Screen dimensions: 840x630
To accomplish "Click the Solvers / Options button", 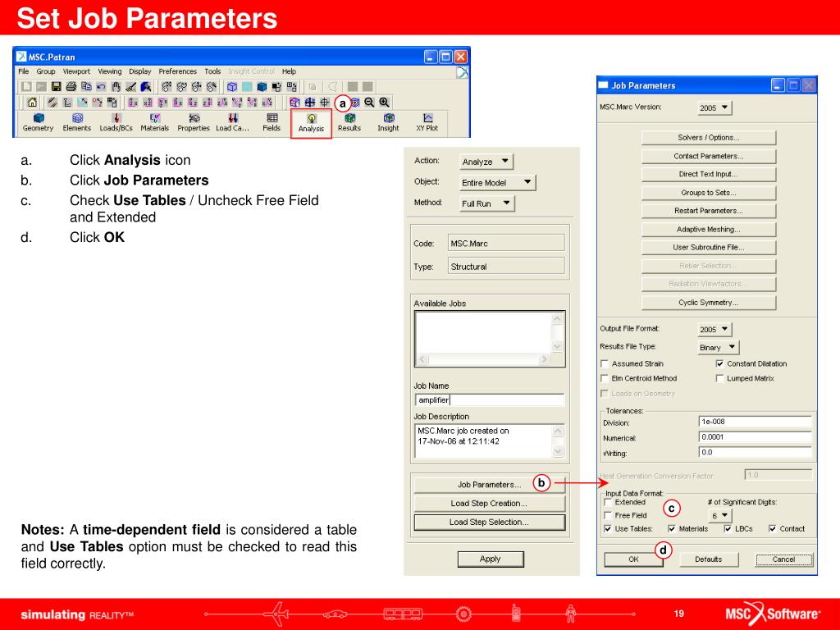I will point(708,138).
